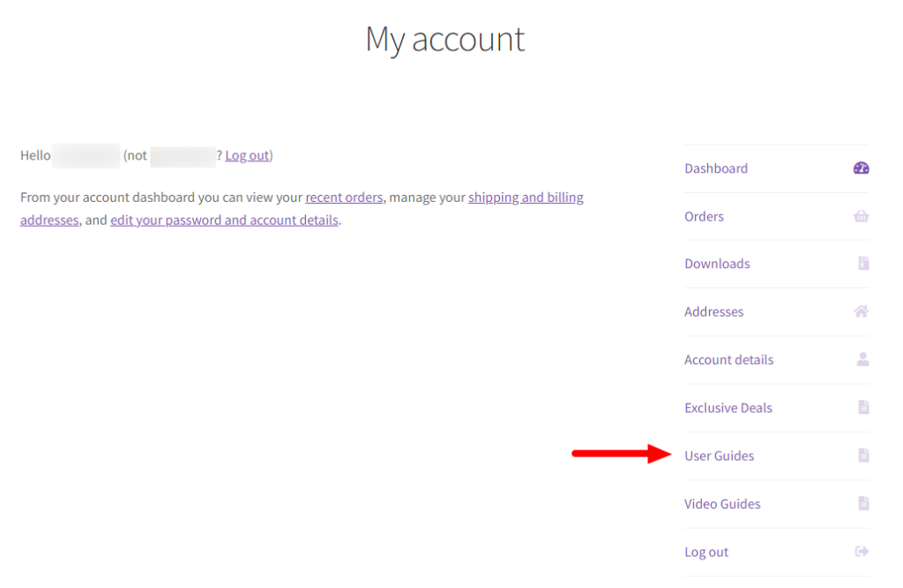Open Account details from the sidebar
Image resolution: width=903 pixels, height=588 pixels.
click(729, 359)
